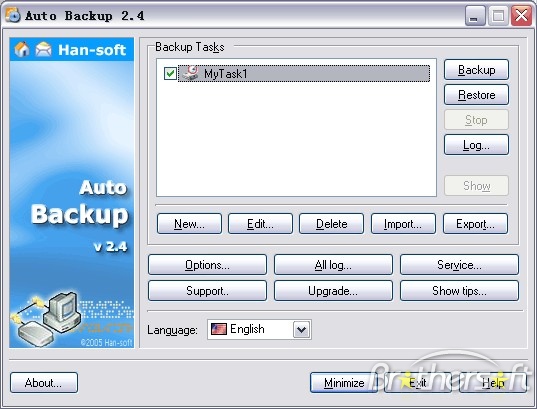This screenshot has height=409, width=537.
Task: Click the US flag language icon
Action: coord(218,329)
